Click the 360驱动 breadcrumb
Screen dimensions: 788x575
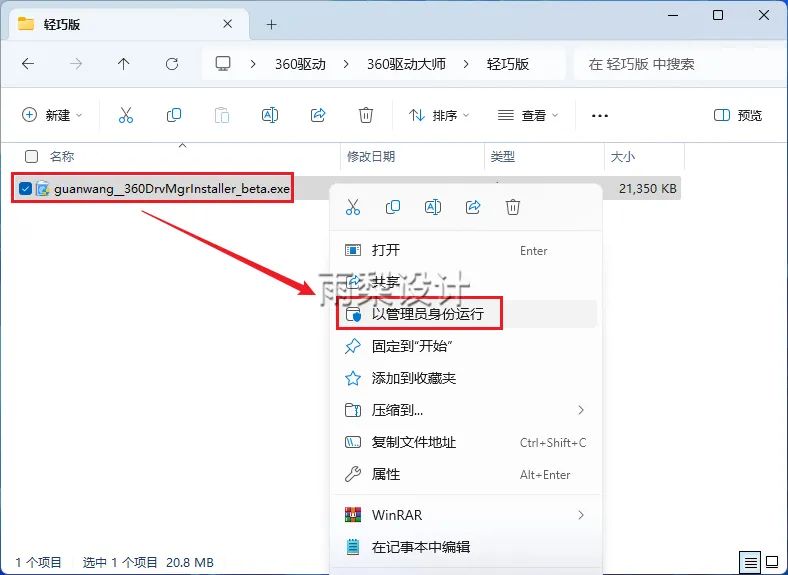click(300, 64)
